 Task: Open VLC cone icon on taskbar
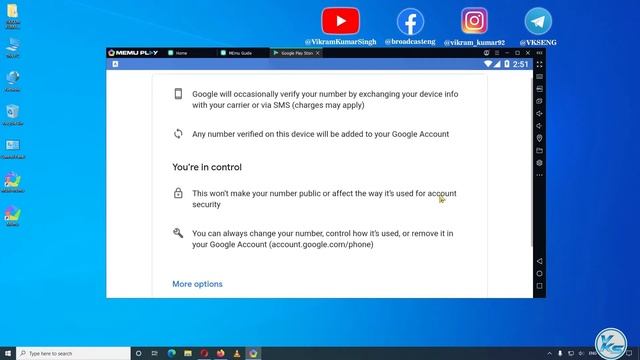(x=237, y=353)
